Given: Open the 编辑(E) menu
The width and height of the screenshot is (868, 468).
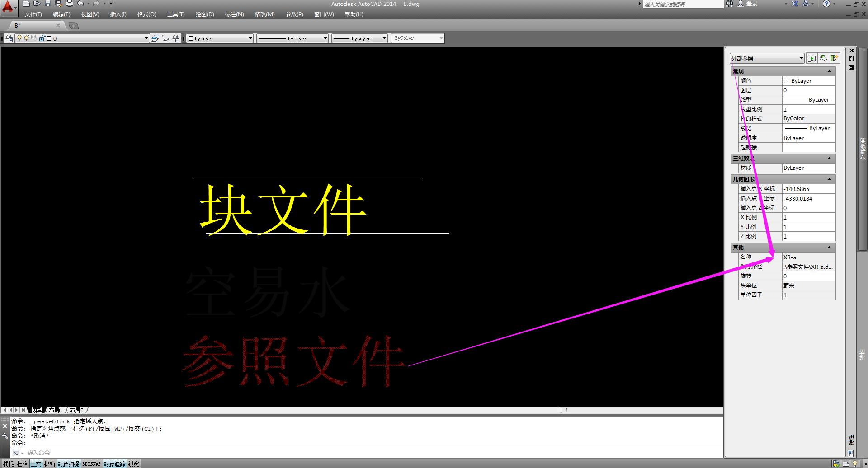Looking at the screenshot, I should (61, 14).
